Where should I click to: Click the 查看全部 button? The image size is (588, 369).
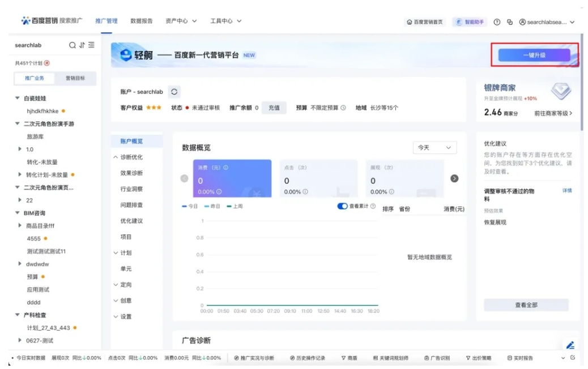pyautogui.click(x=526, y=305)
